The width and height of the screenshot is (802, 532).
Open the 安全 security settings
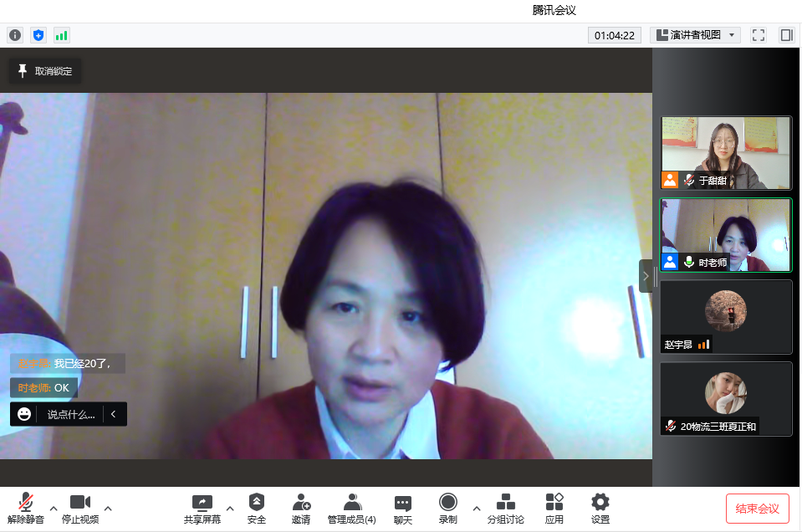pyautogui.click(x=257, y=509)
